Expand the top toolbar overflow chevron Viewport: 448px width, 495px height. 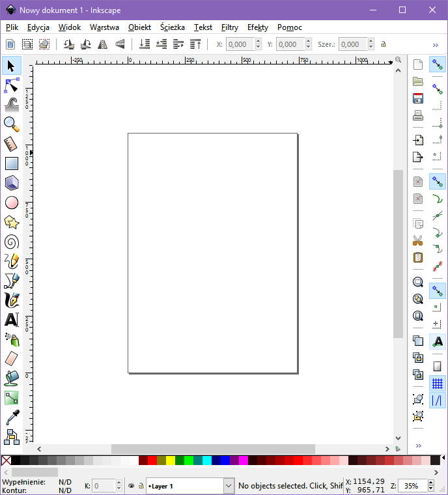pyautogui.click(x=436, y=44)
